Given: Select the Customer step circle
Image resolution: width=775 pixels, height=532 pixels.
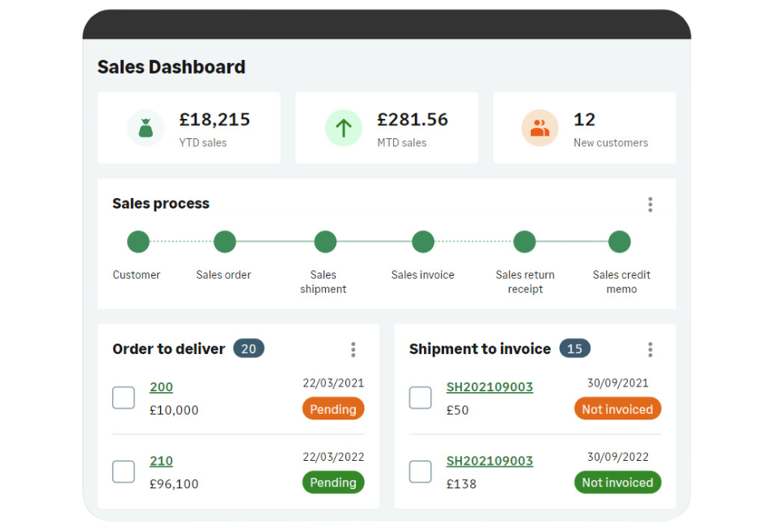Looking at the screenshot, I should coord(138,242).
